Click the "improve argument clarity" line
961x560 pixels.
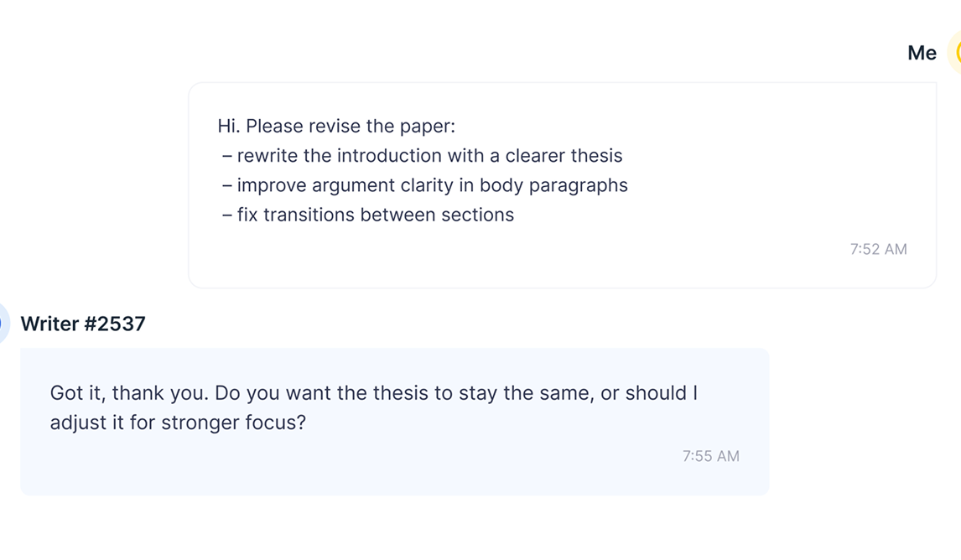pos(424,185)
